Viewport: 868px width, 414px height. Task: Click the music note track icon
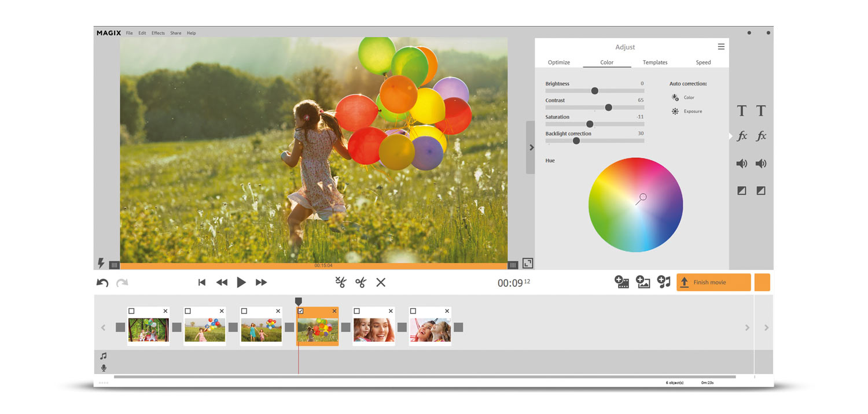tap(104, 356)
